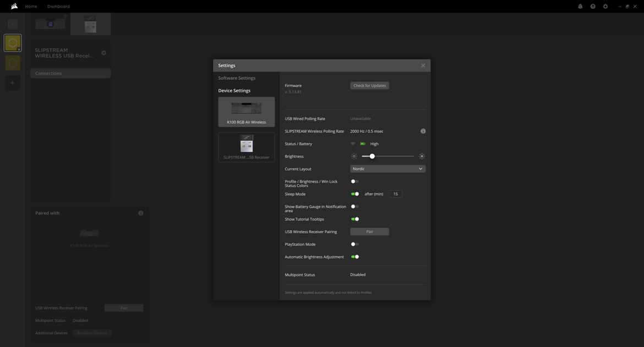The image size is (644, 347).
Task: Toggle Automatic Brightness Adjustment switch
Action: [355, 257]
